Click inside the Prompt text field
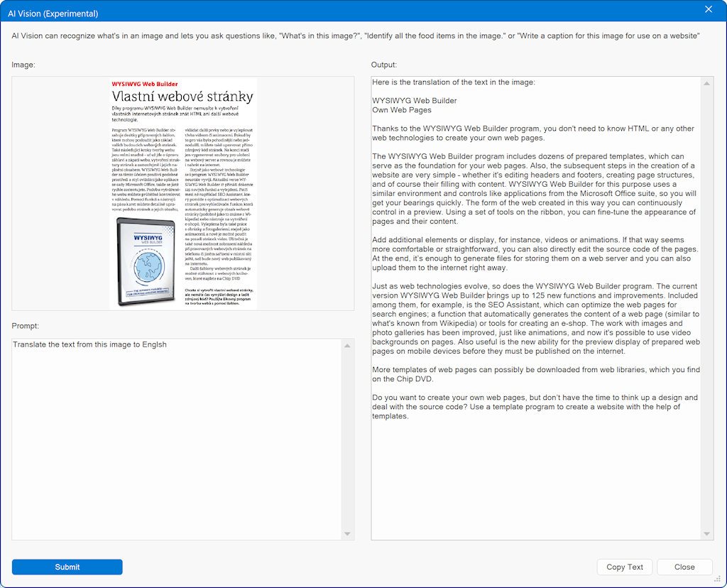Screen dimensions: 727x588 [x=177, y=439]
